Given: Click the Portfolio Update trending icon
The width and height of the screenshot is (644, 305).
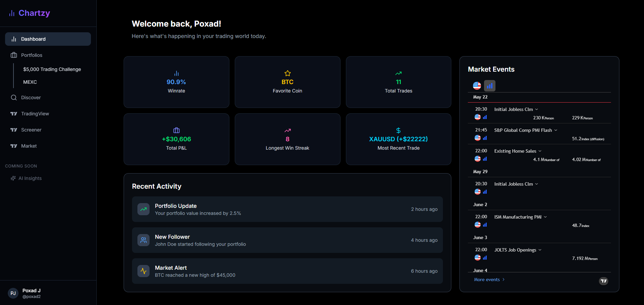Looking at the screenshot, I should [x=143, y=209].
